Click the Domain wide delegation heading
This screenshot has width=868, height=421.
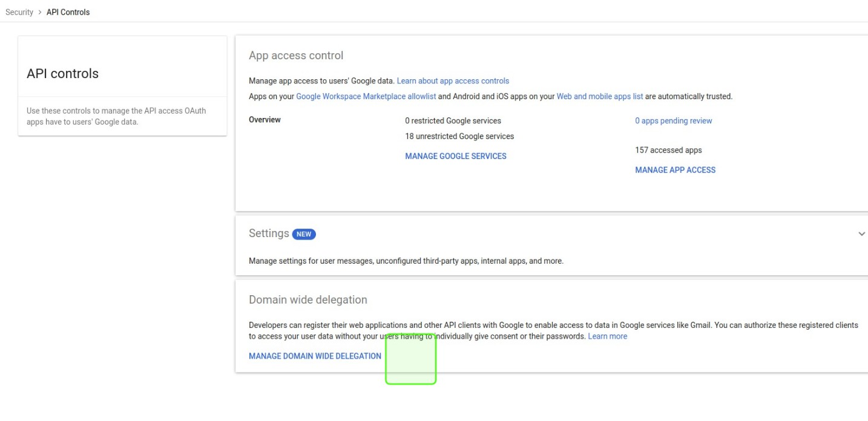tap(307, 300)
